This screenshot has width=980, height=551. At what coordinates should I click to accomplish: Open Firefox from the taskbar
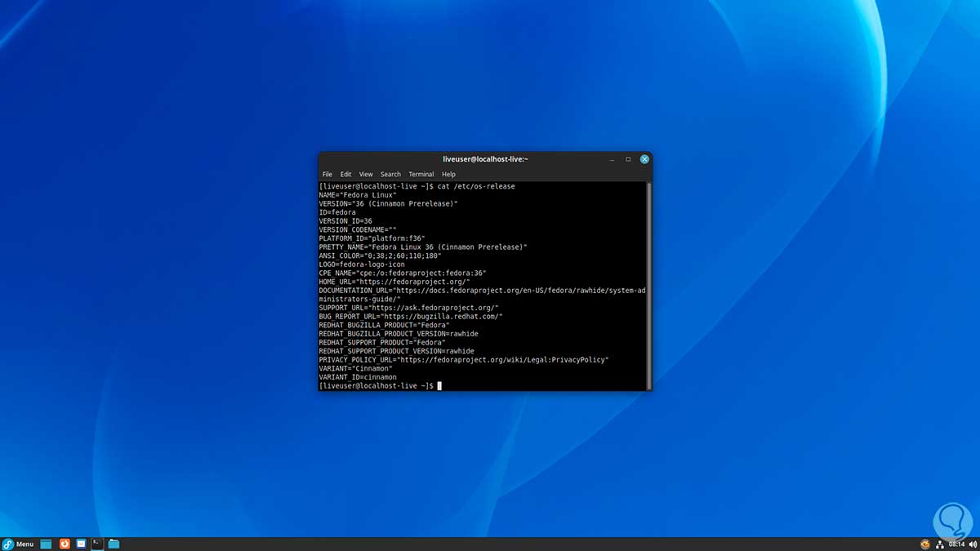pos(65,543)
